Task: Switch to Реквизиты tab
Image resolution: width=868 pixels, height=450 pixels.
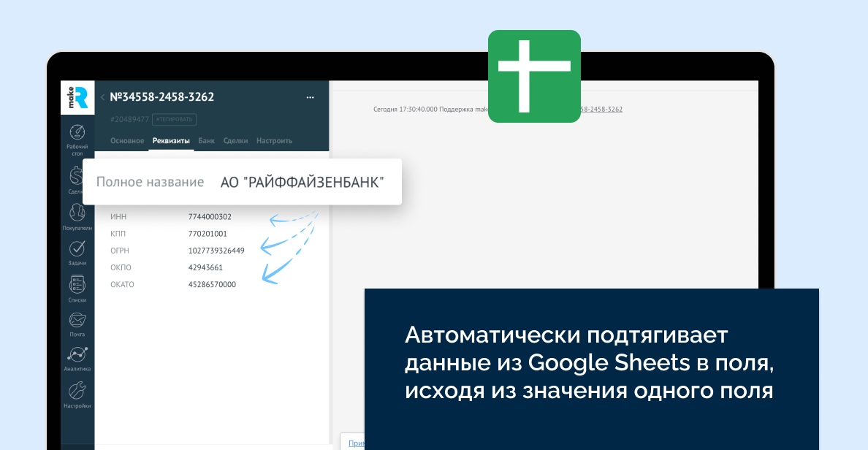Action: 171,140
